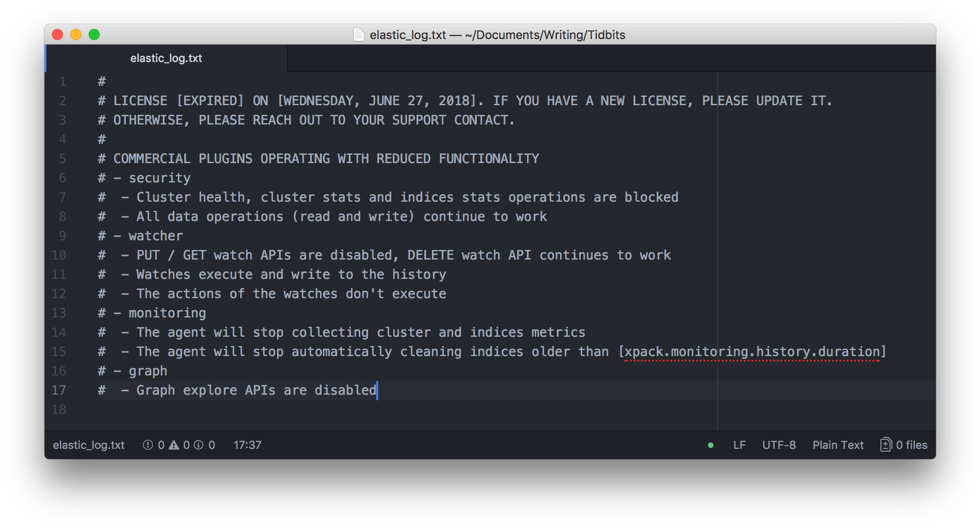Click line number 18 in the gutter
This screenshot has height=527, width=980.
[59, 409]
